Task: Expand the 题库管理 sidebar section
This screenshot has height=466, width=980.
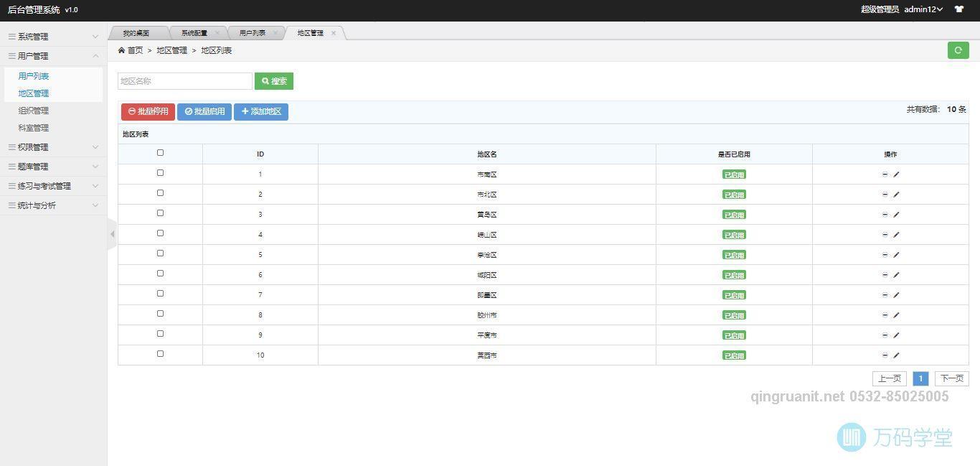Action: pyautogui.click(x=53, y=167)
